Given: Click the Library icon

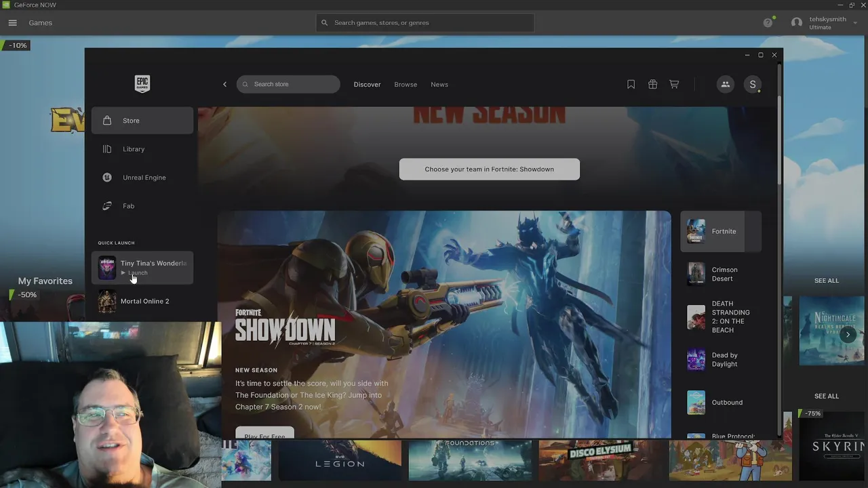Looking at the screenshot, I should click(107, 149).
